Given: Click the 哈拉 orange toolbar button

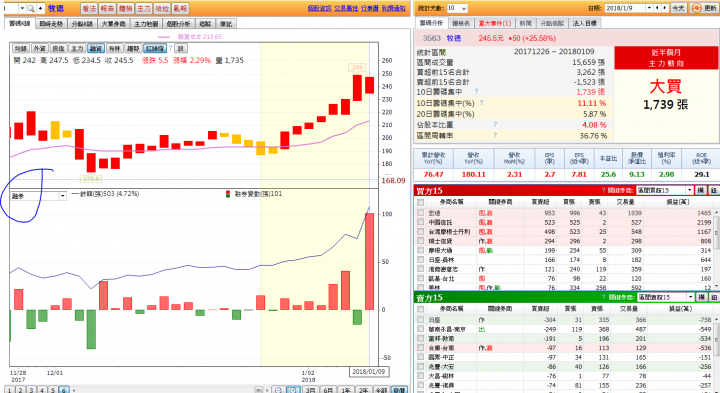Looking at the screenshot, I should (x=162, y=8).
